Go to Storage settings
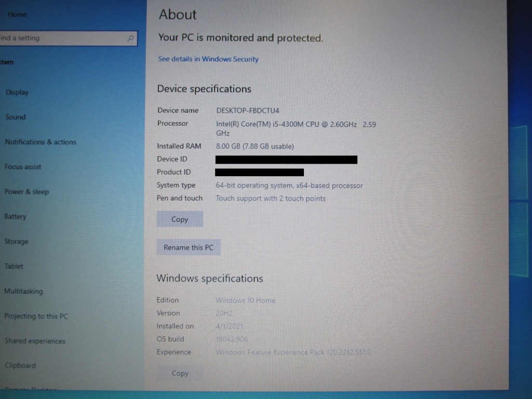This screenshot has width=532, height=399. [x=16, y=241]
